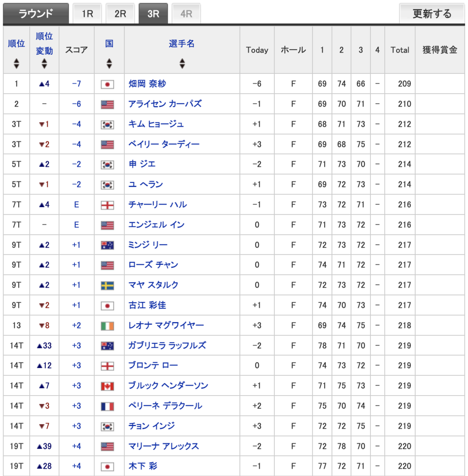This screenshot has height=476, width=468.
Task: Click the Total column header
Action: (x=400, y=50)
